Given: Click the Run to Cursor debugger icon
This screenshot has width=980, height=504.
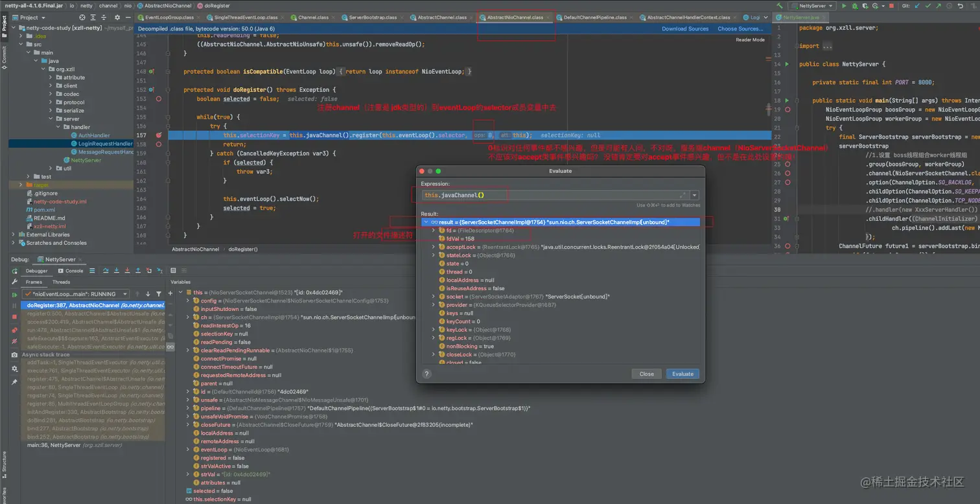Looking at the screenshot, I should coord(159,270).
